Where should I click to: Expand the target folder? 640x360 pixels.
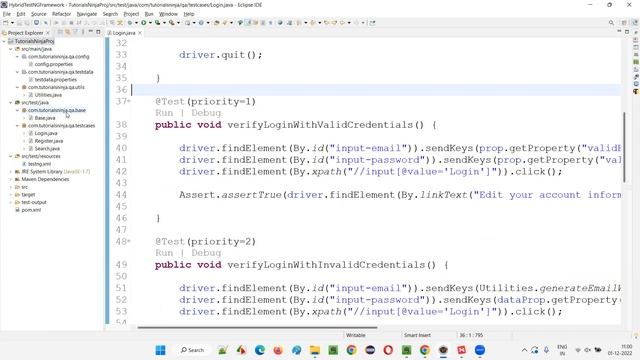tap(11, 195)
